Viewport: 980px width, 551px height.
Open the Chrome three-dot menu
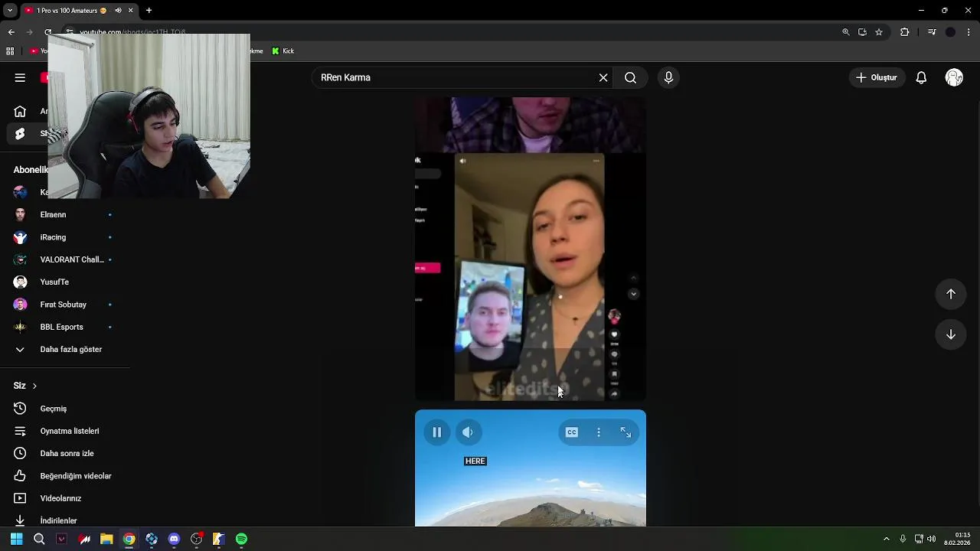[969, 32]
